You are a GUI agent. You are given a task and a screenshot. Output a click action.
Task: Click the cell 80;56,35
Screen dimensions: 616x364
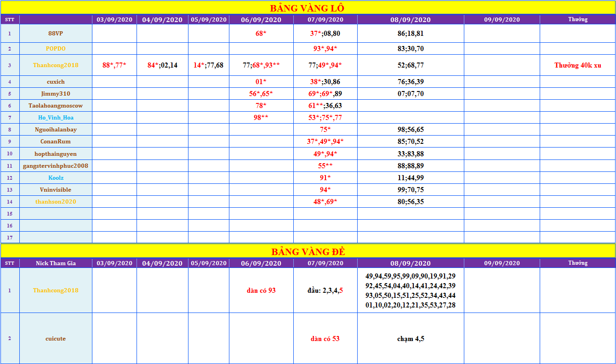tap(411, 201)
